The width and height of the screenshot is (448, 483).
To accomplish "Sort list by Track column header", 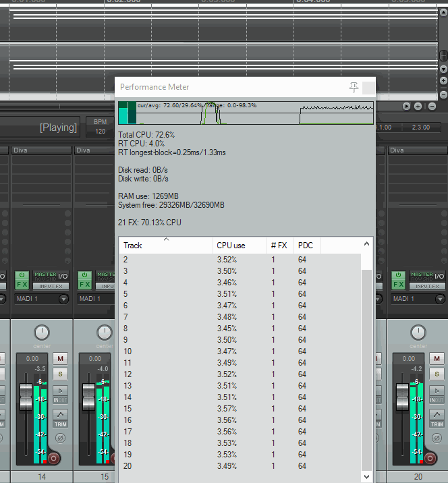I will pos(166,246).
